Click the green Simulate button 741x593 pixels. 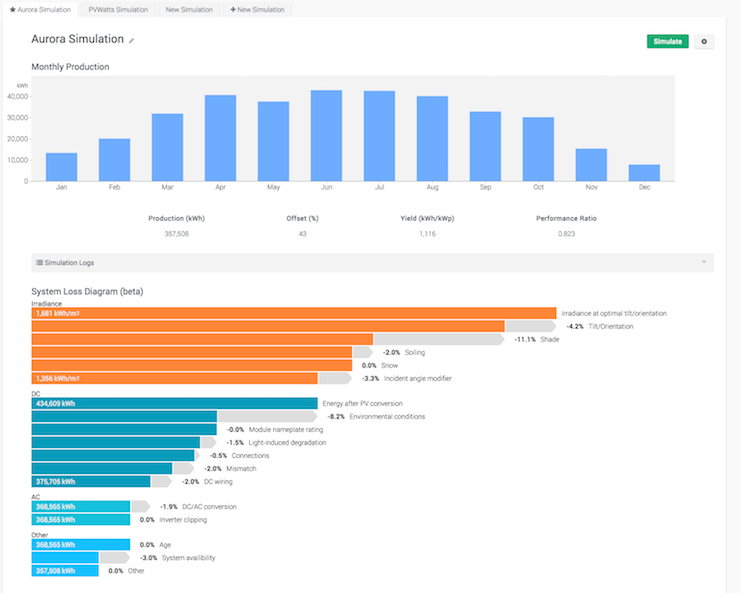[x=667, y=42]
